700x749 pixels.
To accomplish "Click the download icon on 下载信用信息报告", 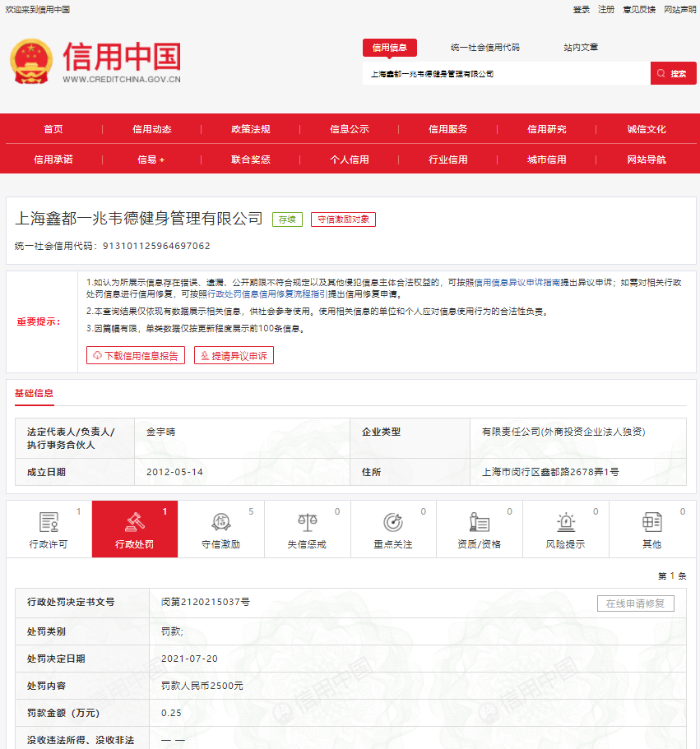I will (x=95, y=355).
